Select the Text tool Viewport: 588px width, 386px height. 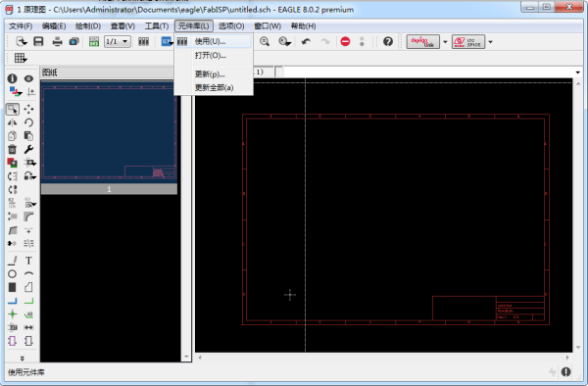coord(28,261)
